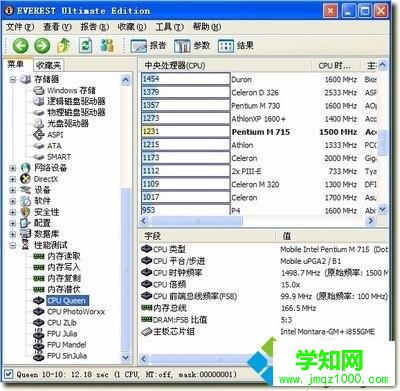Select Windows 存储 tree item
Viewport: 400px width, 391px height.
pyautogui.click(x=65, y=90)
